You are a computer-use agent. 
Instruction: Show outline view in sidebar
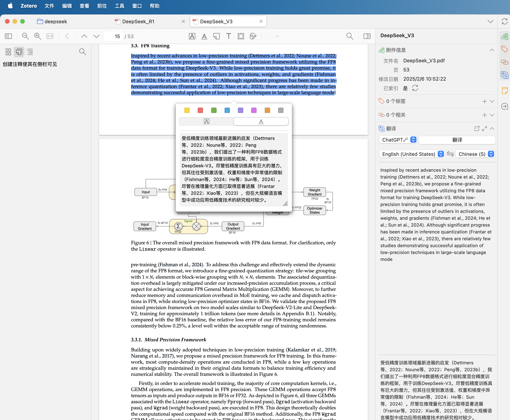click(30, 52)
